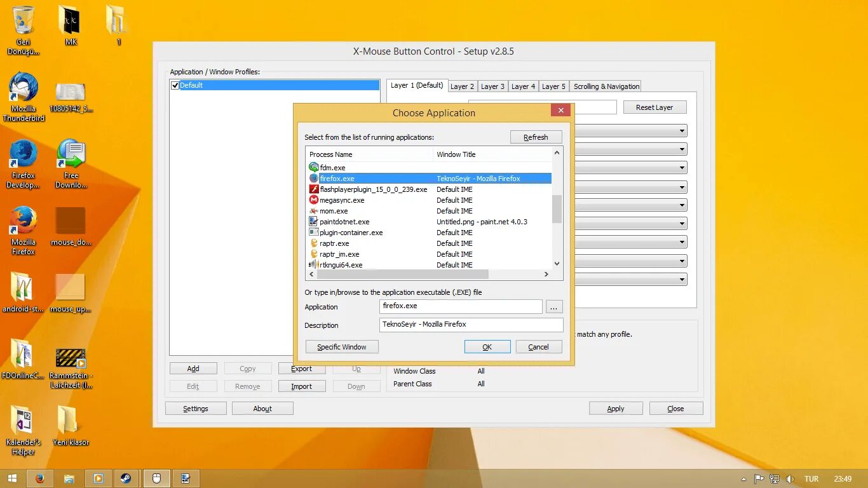
Task: Sort by the Process Name column header
Action: coord(369,154)
